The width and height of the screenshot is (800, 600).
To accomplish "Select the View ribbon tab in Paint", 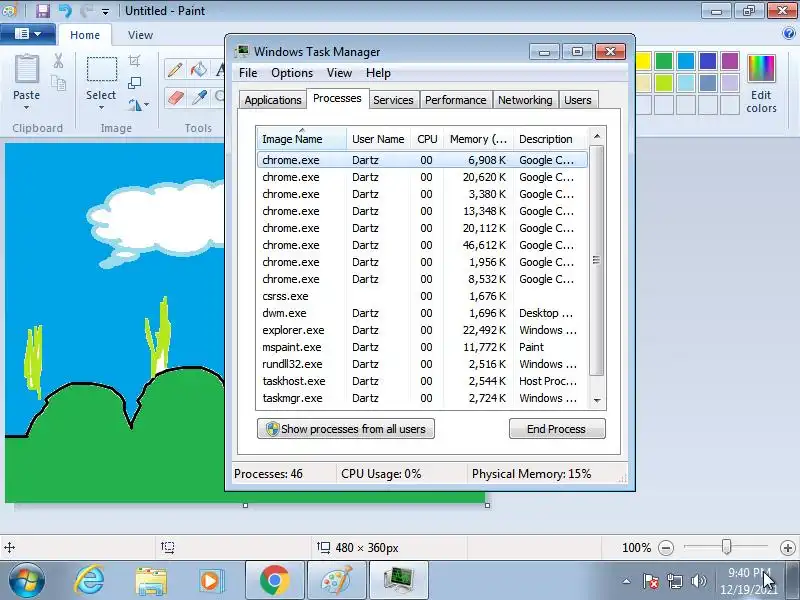I will (140, 35).
